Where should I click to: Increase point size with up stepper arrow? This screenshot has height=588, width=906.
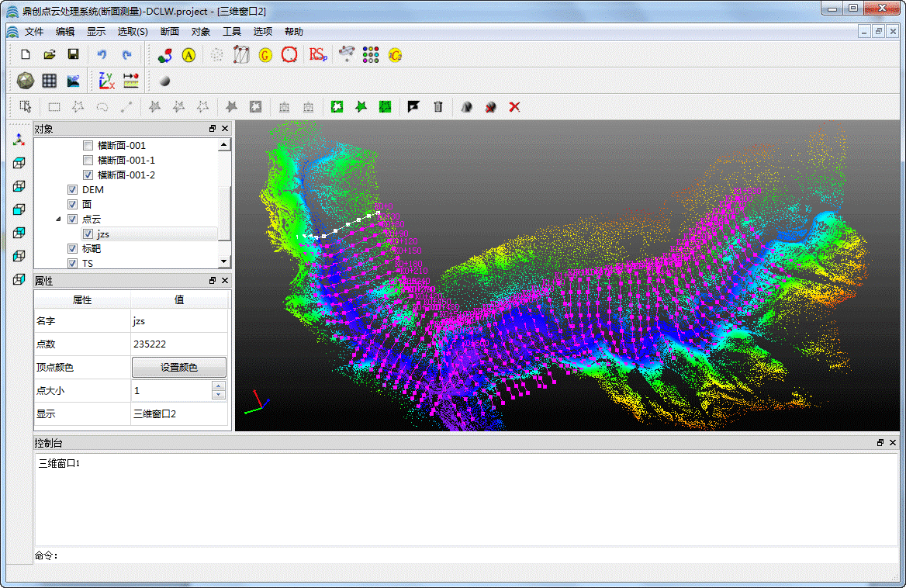[219, 386]
